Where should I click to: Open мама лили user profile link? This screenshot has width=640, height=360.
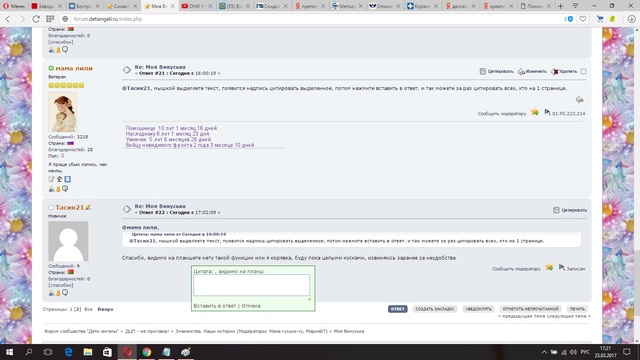point(74,68)
